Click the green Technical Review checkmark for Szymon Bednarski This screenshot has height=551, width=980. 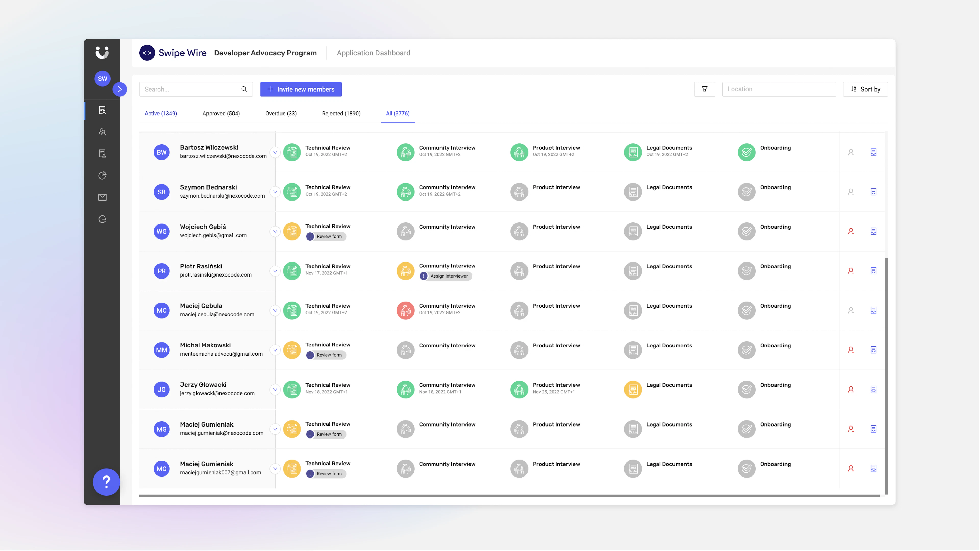pyautogui.click(x=292, y=192)
